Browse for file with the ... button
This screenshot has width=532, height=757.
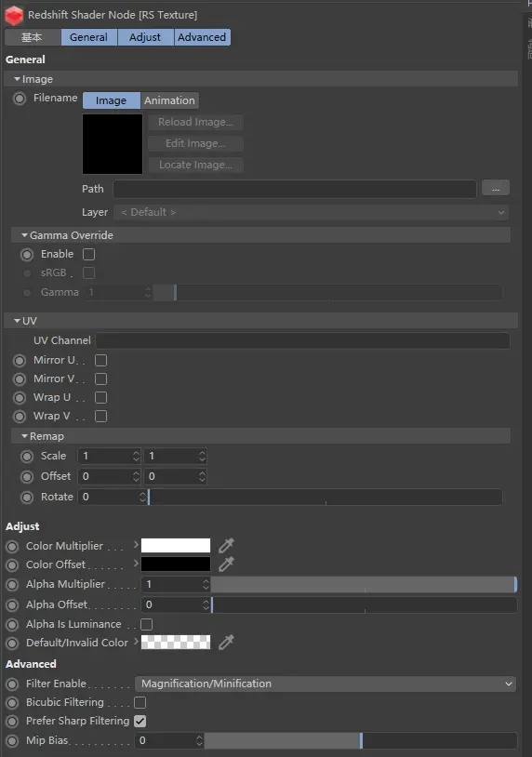496,188
